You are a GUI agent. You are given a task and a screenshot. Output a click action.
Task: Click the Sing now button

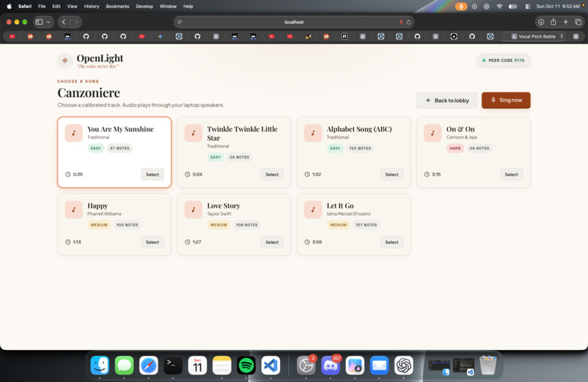(506, 100)
